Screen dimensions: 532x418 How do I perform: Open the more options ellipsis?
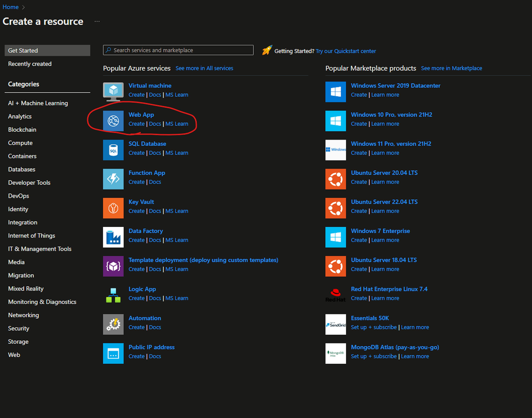click(97, 22)
